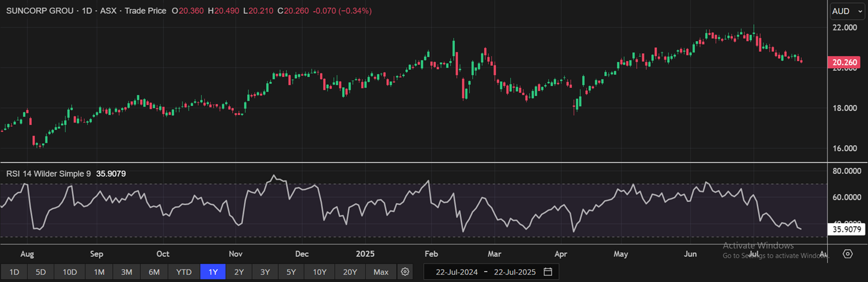Show the 5Y time range
The height and width of the screenshot is (282, 868).
tap(291, 272)
